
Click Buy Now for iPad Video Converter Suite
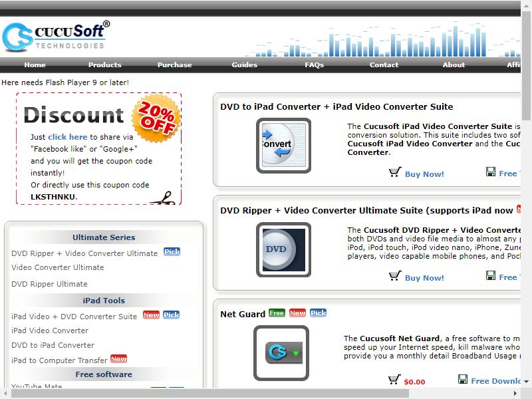coord(424,174)
